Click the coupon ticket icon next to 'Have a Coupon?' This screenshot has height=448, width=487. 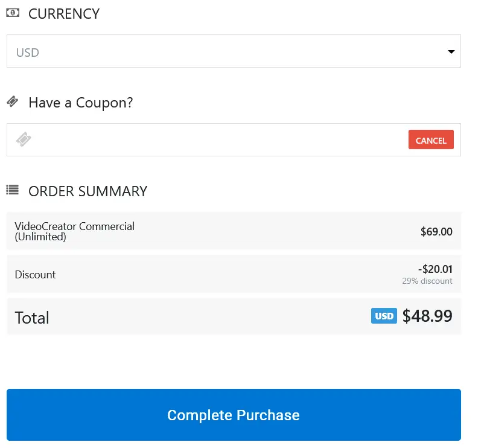point(13,101)
